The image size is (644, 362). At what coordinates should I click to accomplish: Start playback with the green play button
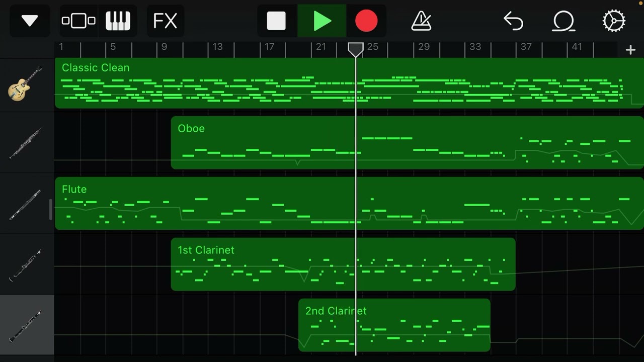coord(322,21)
